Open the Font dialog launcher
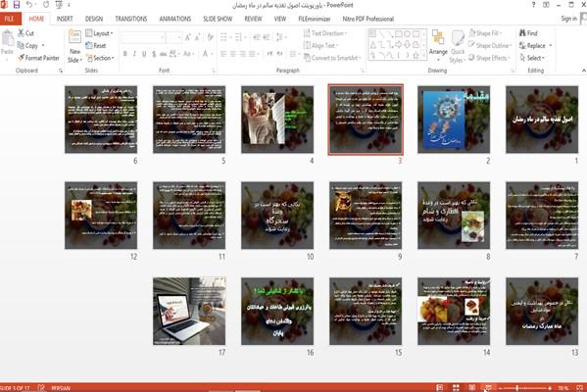Screen dimensions: 587x392 coord(214,71)
